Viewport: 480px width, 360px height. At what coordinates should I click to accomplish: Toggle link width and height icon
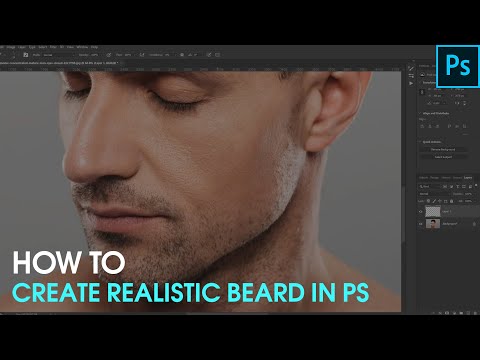click(x=422, y=92)
